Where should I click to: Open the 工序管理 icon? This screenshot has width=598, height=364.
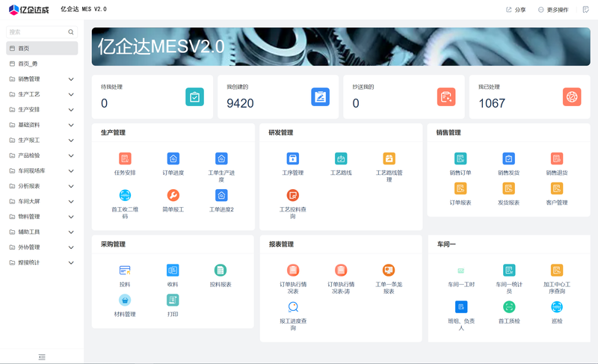pyautogui.click(x=292, y=158)
